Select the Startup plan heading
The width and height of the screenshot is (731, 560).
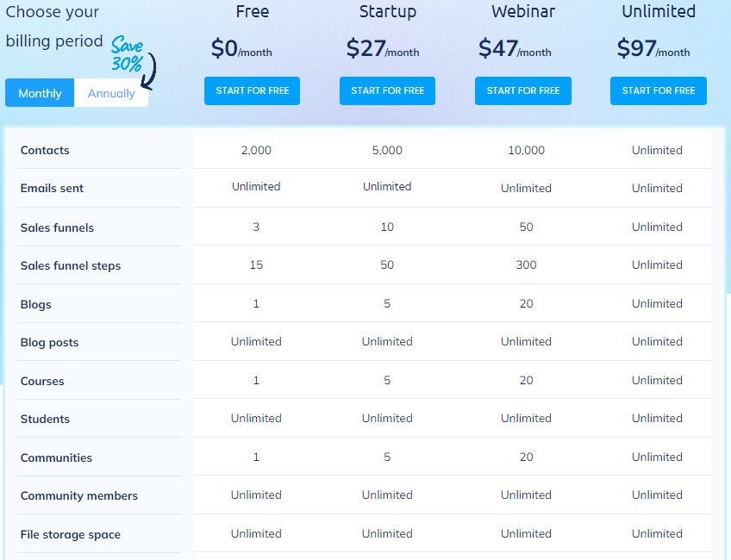tap(387, 12)
